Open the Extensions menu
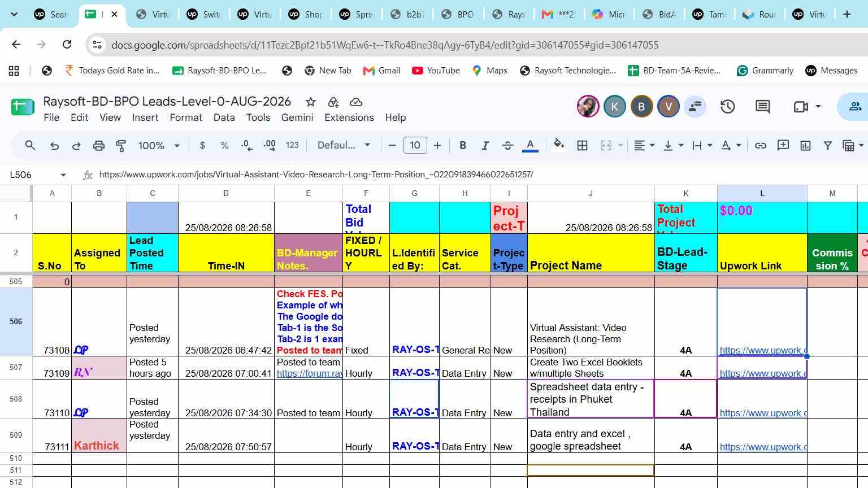This screenshot has width=868, height=488. [x=349, y=117]
